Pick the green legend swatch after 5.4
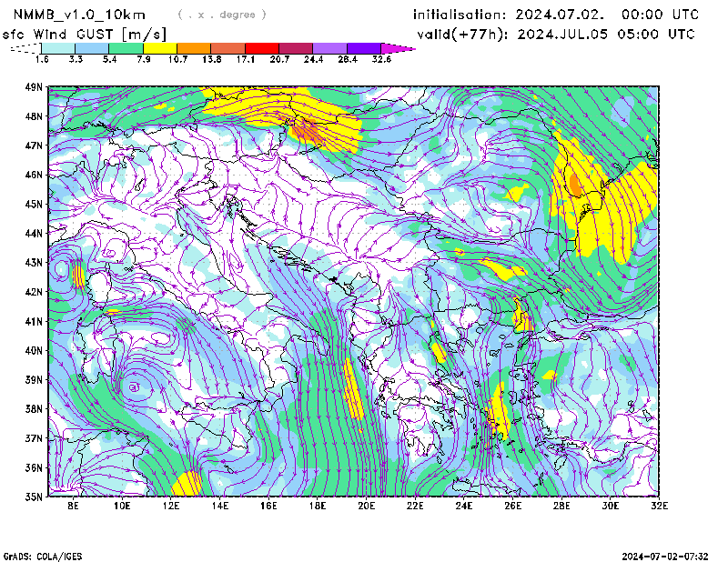Image resolution: width=728 pixels, height=562 pixels. coord(126,47)
